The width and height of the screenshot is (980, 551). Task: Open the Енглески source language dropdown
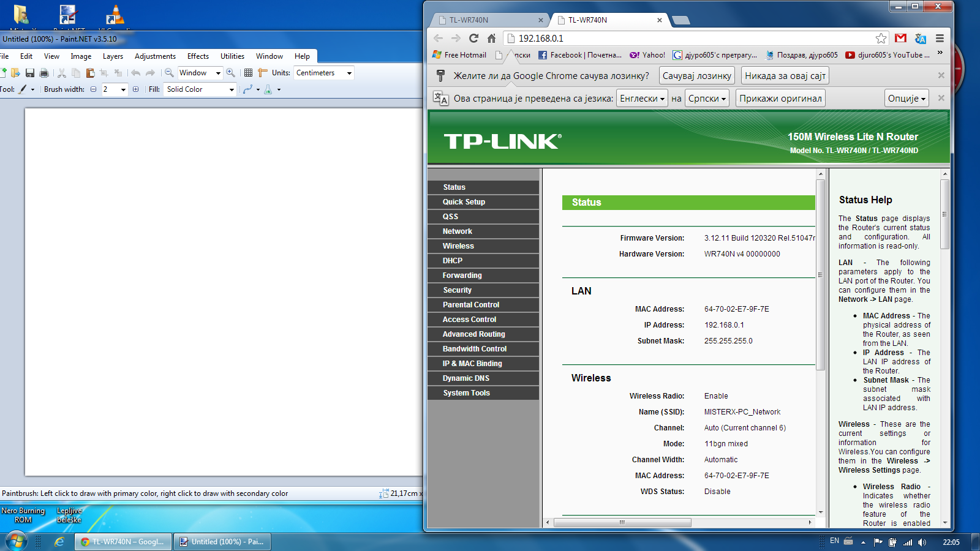[642, 99]
